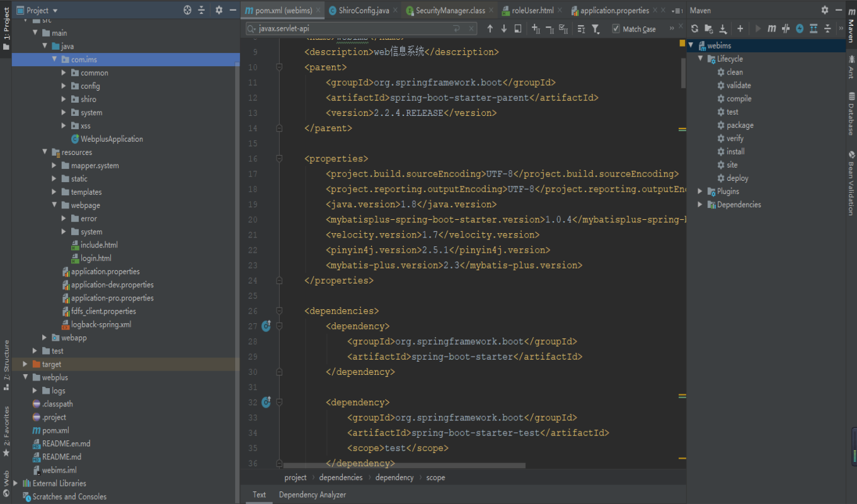Click Unselect Occurrence icon in search bar
Screen dimensions: 857x504
point(549,29)
